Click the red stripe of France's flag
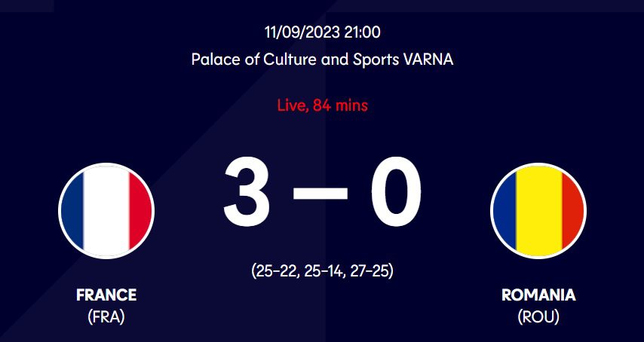Screen dimensions: 644x342 tap(140, 210)
